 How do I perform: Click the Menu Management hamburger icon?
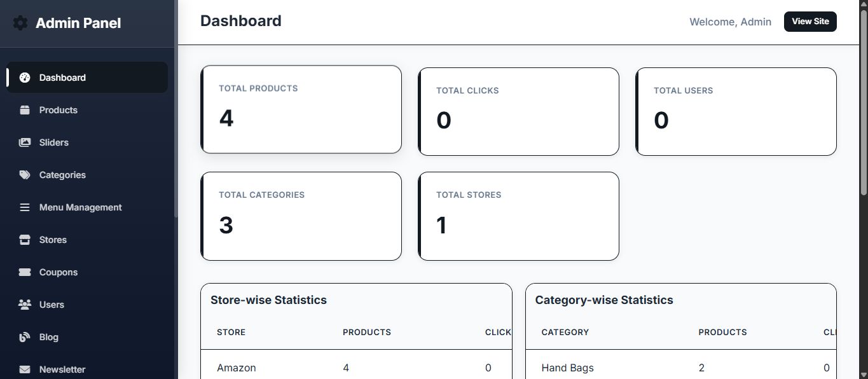25,207
